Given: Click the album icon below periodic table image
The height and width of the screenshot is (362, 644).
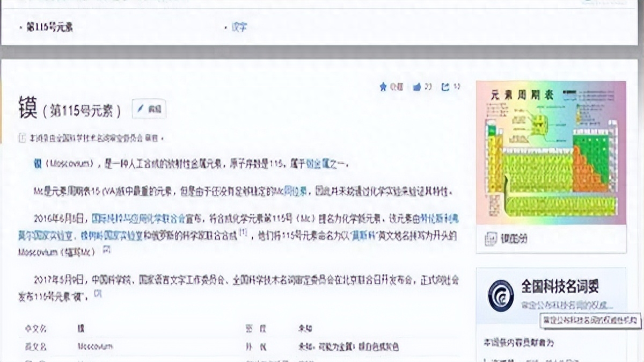Looking at the screenshot, I should tap(490, 239).
